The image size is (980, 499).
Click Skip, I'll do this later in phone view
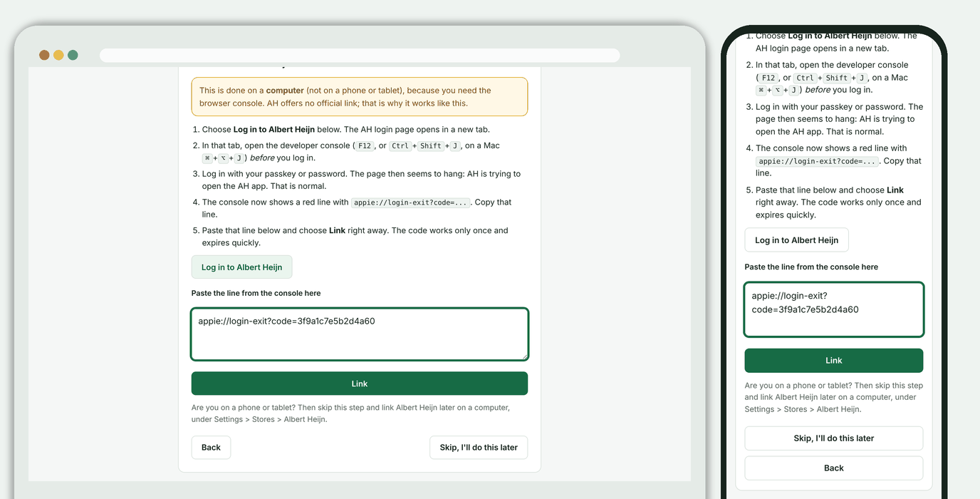[834, 438]
